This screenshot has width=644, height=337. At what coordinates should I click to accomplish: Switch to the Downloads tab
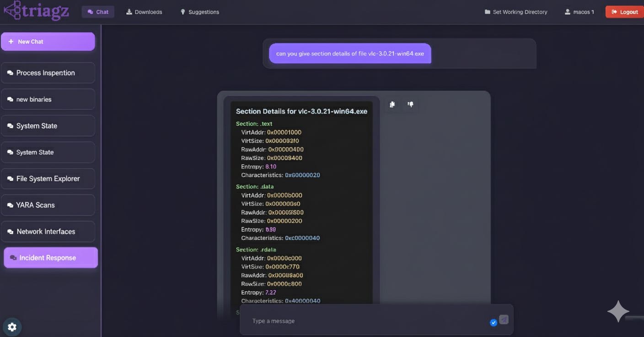144,12
